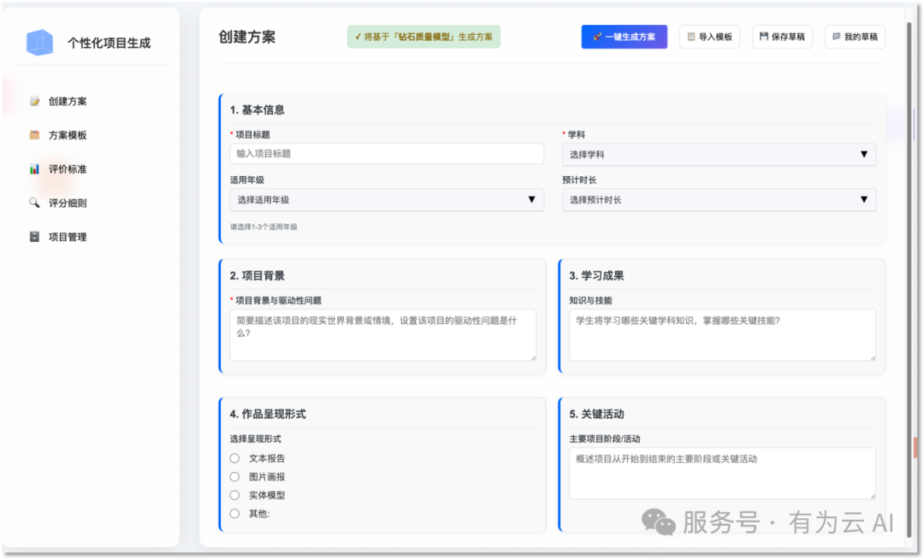The height and width of the screenshot is (560, 924).
Task: Click the 评价标准 chart icon
Action: pos(36,168)
